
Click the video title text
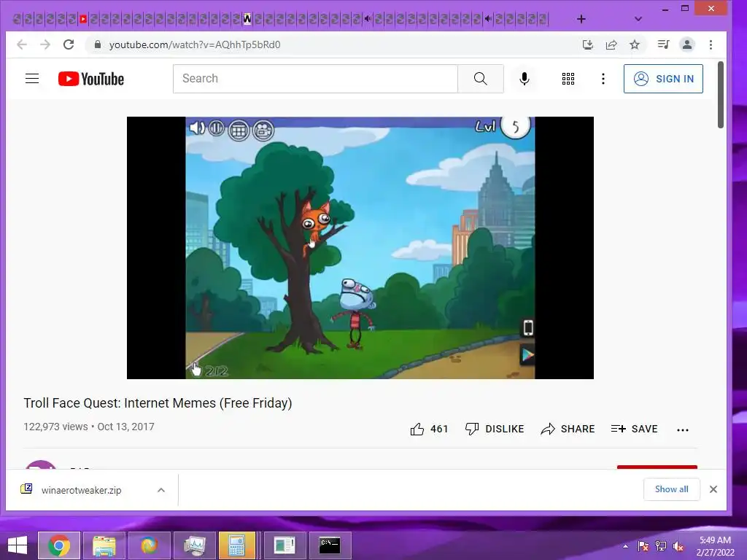point(158,402)
